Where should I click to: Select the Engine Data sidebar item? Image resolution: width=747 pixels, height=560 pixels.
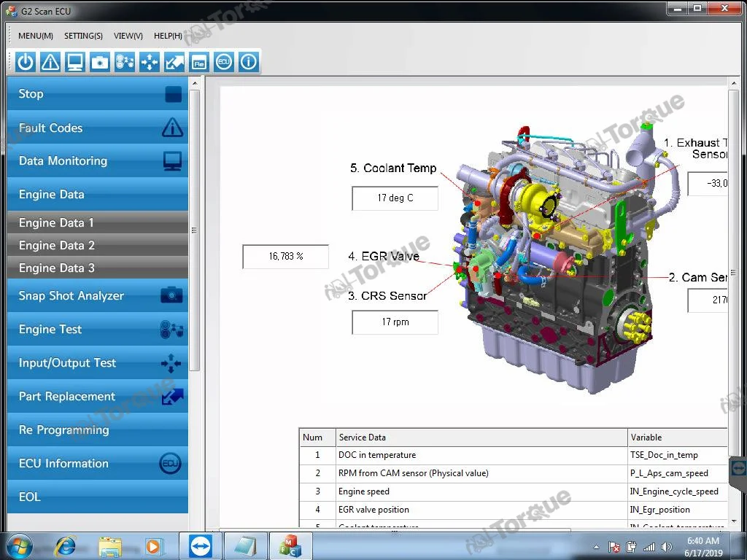coord(98,194)
